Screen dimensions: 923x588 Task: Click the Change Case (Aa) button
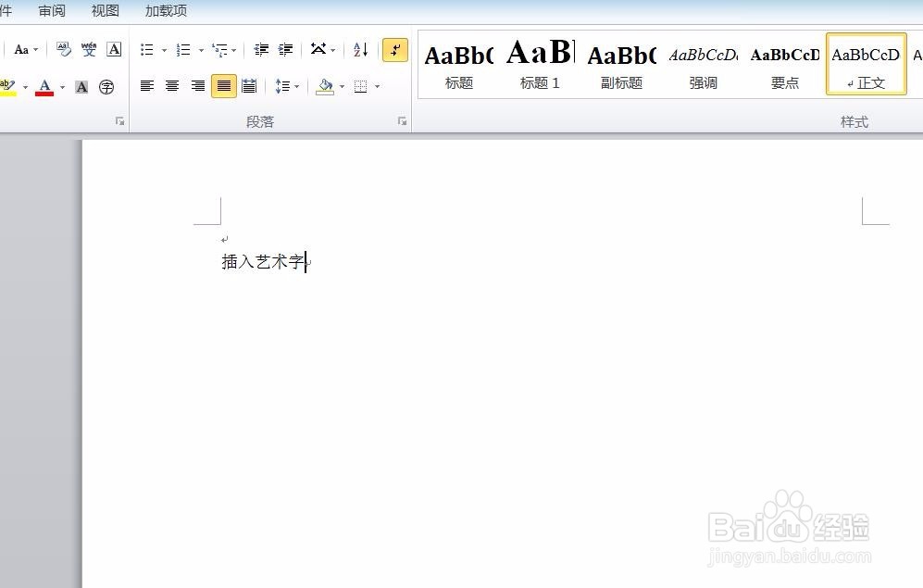coord(21,49)
